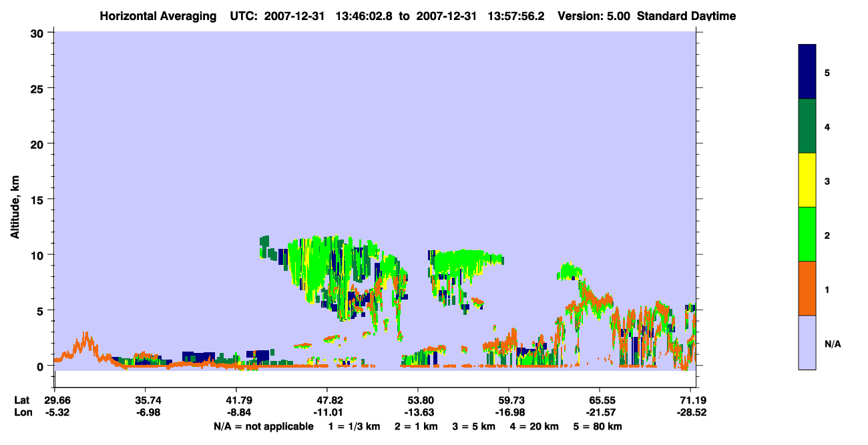Screen dimensions: 868x445
Task: Click the N/A = not applicable legend note
Action: [x=263, y=426]
